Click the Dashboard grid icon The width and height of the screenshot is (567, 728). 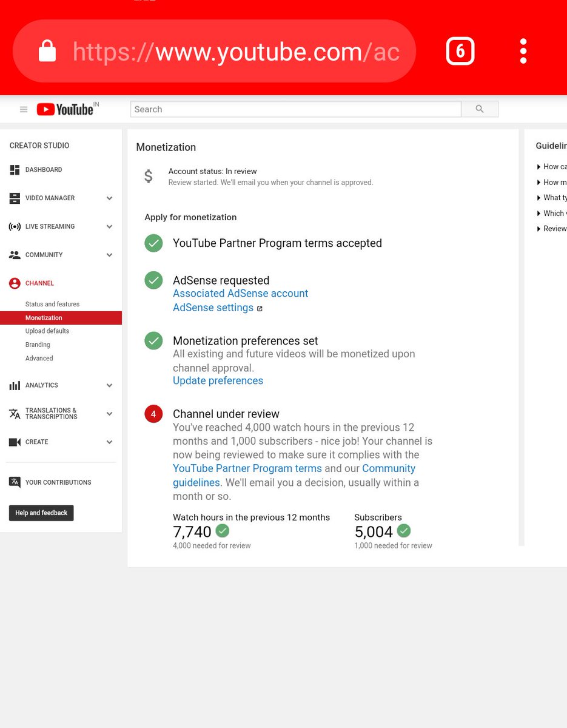point(15,170)
